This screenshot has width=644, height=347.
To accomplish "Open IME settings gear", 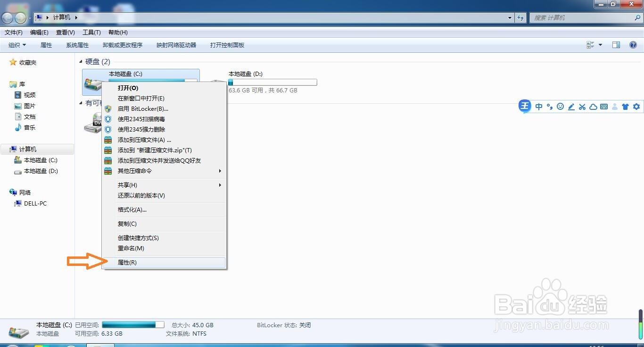I will point(636,107).
